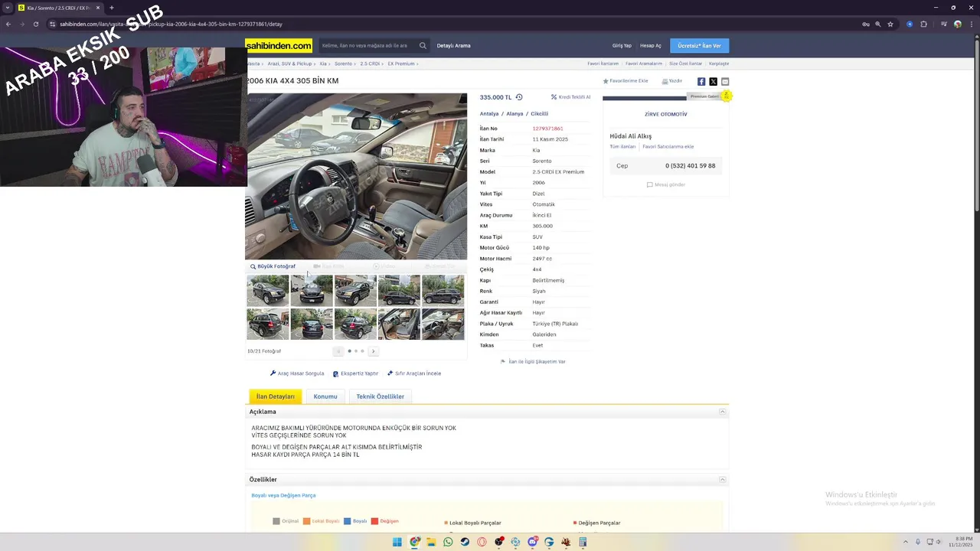Select third gallery pagination dot

pyautogui.click(x=362, y=351)
